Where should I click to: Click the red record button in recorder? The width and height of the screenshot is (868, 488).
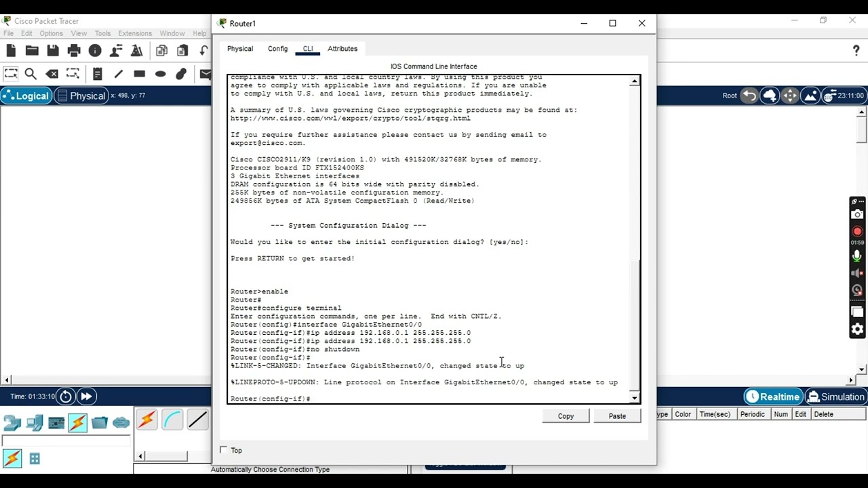point(857,231)
